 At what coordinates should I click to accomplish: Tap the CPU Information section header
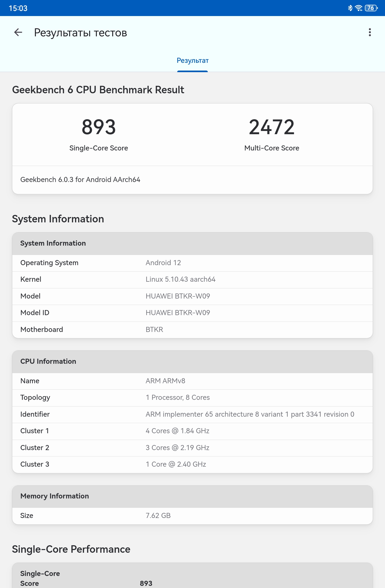(x=192, y=362)
